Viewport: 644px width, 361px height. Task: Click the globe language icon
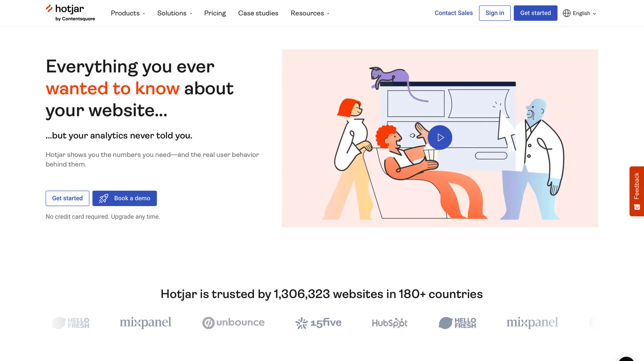click(x=567, y=13)
